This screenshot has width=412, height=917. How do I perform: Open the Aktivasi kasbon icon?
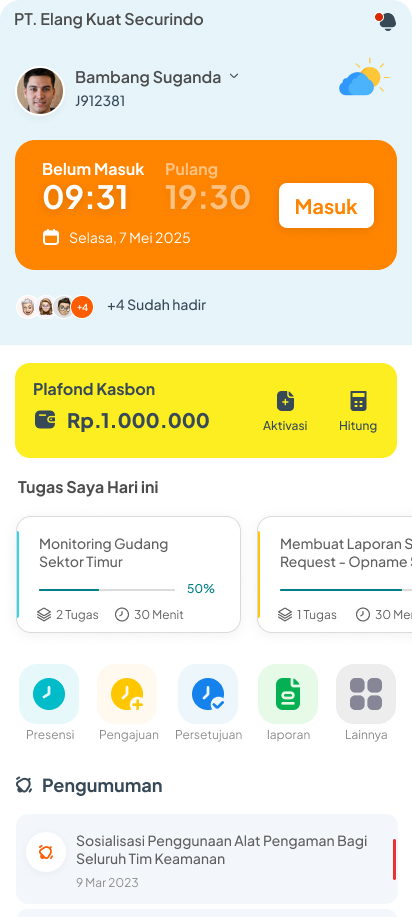(285, 401)
